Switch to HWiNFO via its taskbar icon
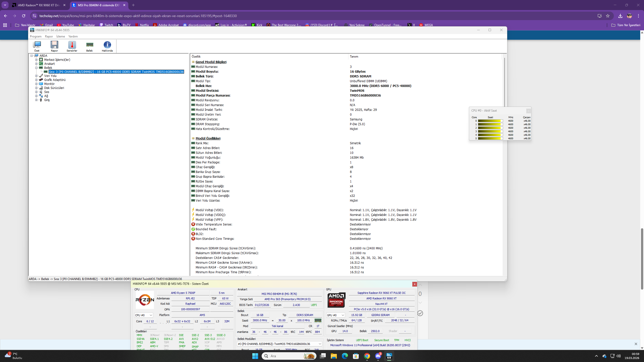Image resolution: width=644 pixels, height=362 pixels. pyautogui.click(x=389, y=356)
